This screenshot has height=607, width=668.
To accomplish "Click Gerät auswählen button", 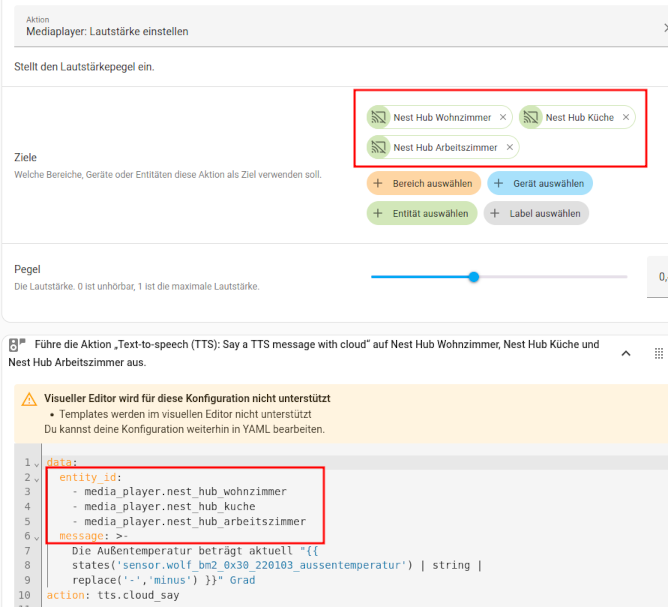I will [x=540, y=184].
